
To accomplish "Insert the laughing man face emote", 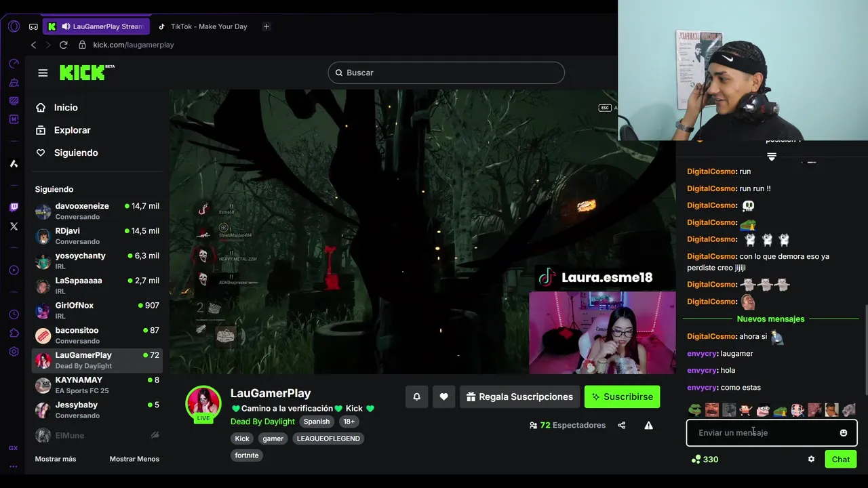I will 711,409.
